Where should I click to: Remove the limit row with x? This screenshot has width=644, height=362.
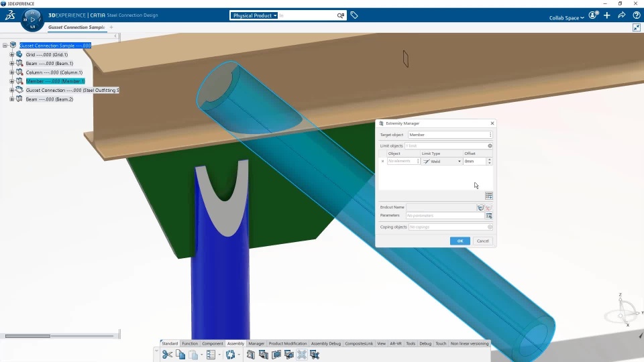tap(383, 162)
